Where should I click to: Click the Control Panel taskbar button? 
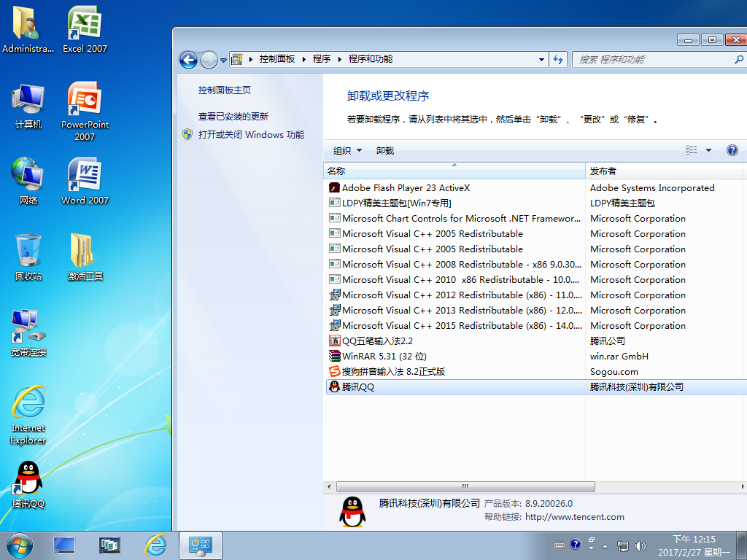coord(200,545)
